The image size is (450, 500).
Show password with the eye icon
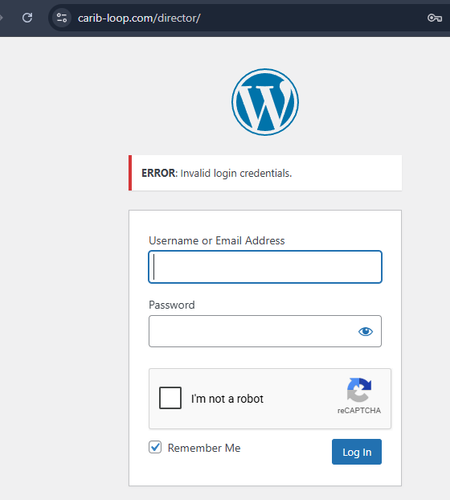click(365, 331)
